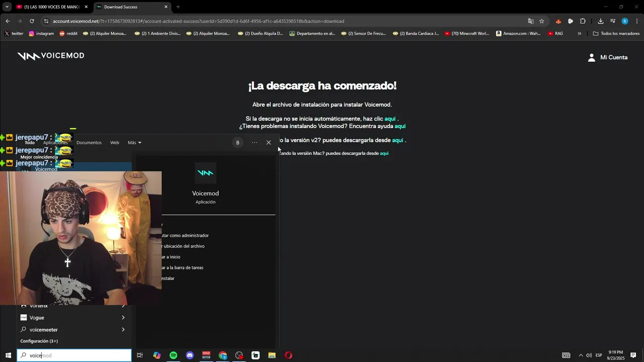Image resolution: width=644 pixels, height=362 pixels.
Task: Uninstall Voicemod option in search panel
Action: pyautogui.click(x=168, y=279)
